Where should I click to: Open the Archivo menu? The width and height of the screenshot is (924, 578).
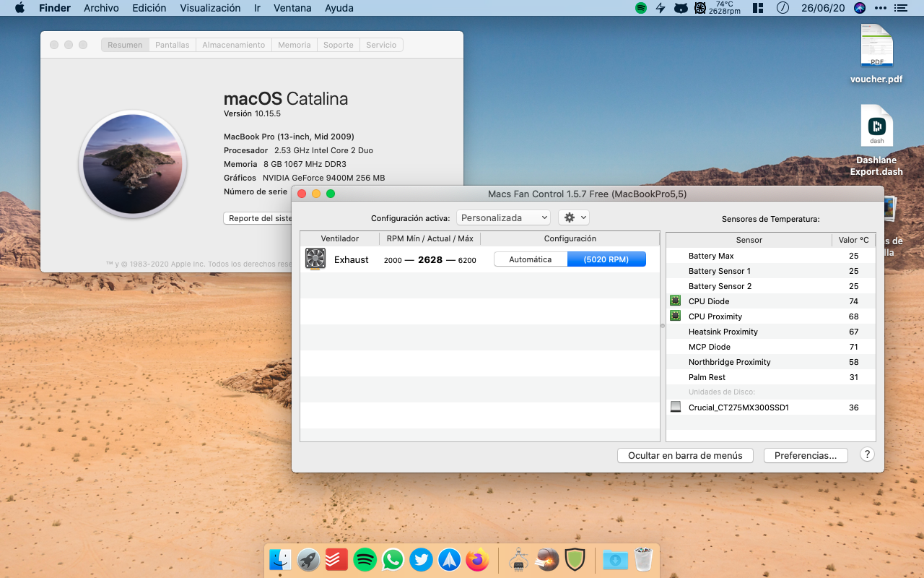101,8
